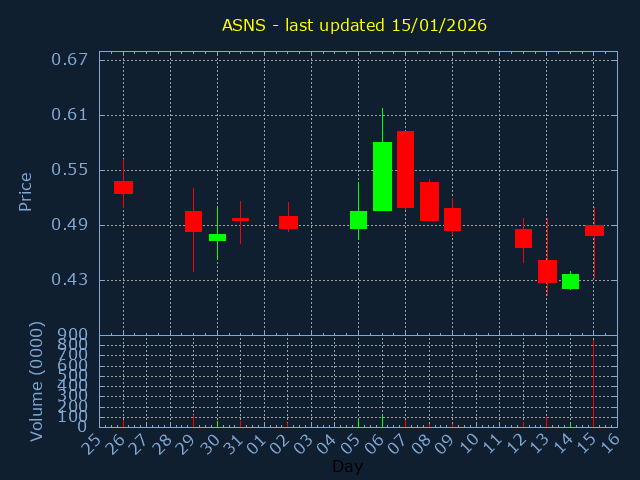Click the small green candlestick on day 30
The height and width of the screenshot is (480, 640).
coord(217,237)
